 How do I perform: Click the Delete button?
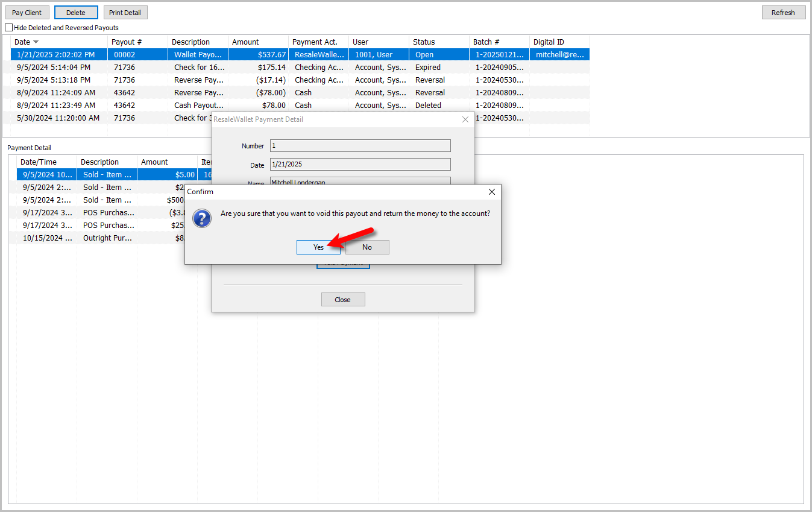[x=76, y=13]
